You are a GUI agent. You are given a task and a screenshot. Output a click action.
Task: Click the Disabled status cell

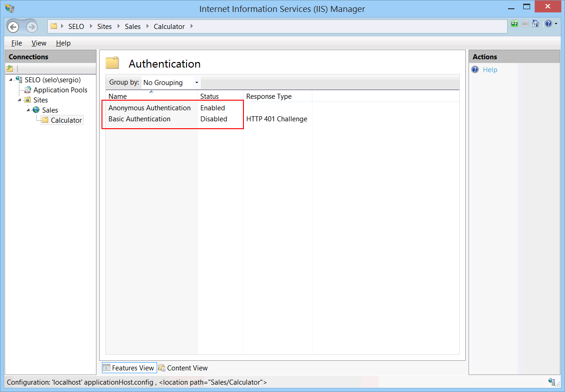pyautogui.click(x=214, y=119)
